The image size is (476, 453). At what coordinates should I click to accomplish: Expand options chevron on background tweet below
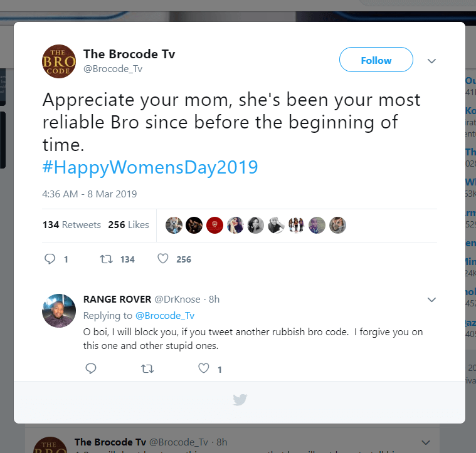[426, 442]
